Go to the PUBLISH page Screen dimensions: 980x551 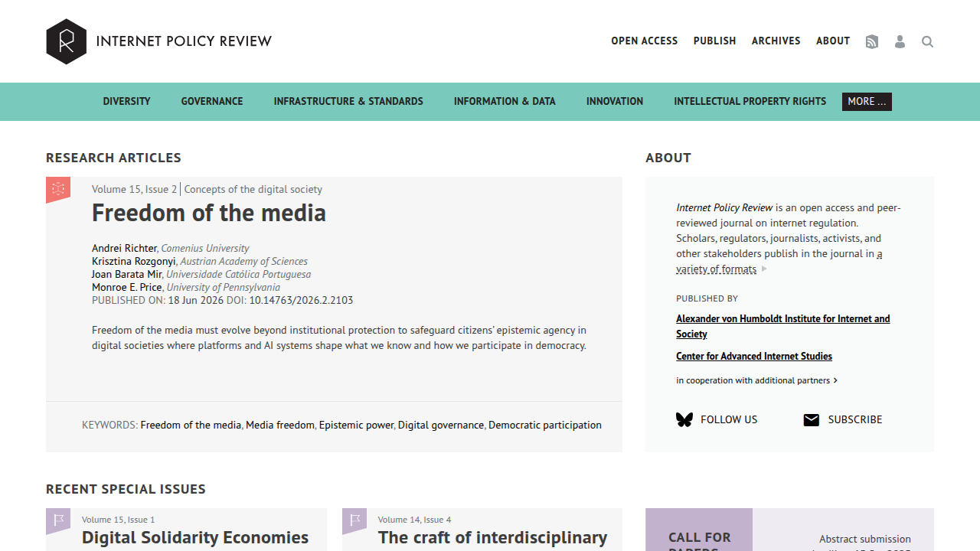(x=715, y=41)
